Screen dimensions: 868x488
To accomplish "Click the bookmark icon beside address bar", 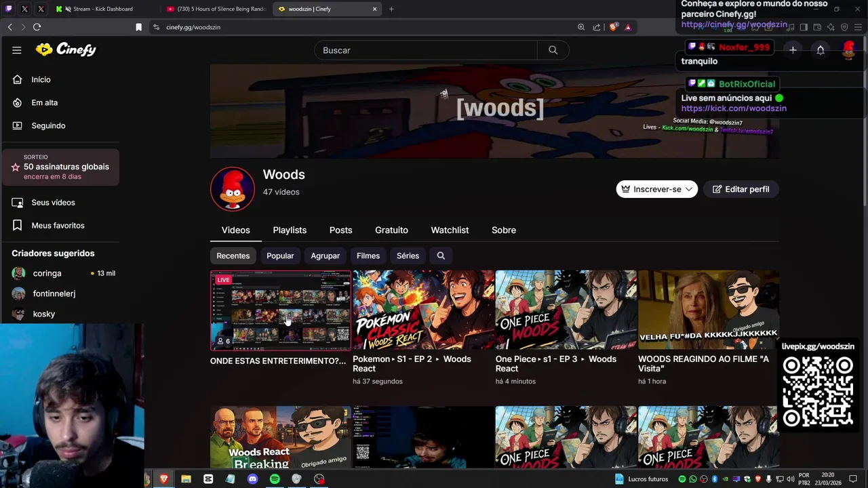I will pos(138,27).
